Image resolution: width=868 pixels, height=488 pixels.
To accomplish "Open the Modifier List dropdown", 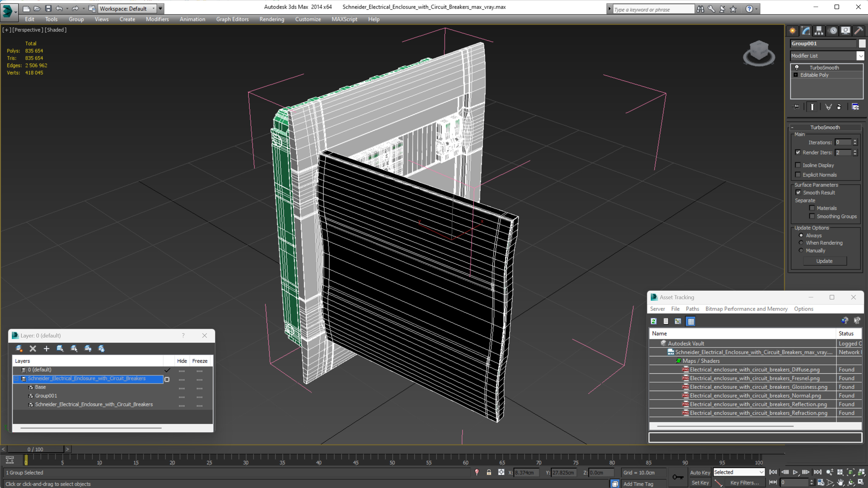I will 861,56.
